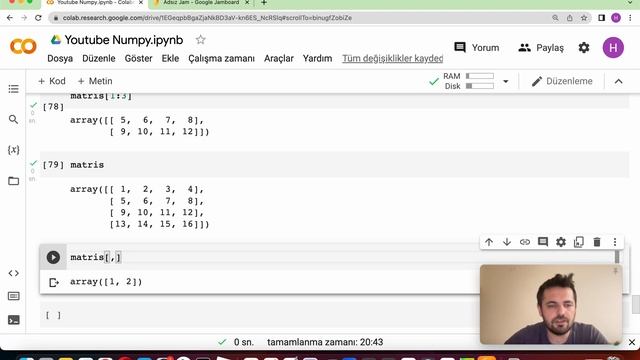This screenshot has height=360, width=640.
Task: Go back in browser history
Action: [x=10, y=18]
